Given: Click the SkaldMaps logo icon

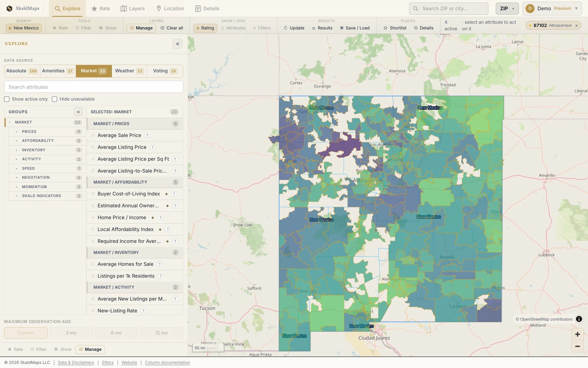Looking at the screenshot, I should (x=9, y=9).
